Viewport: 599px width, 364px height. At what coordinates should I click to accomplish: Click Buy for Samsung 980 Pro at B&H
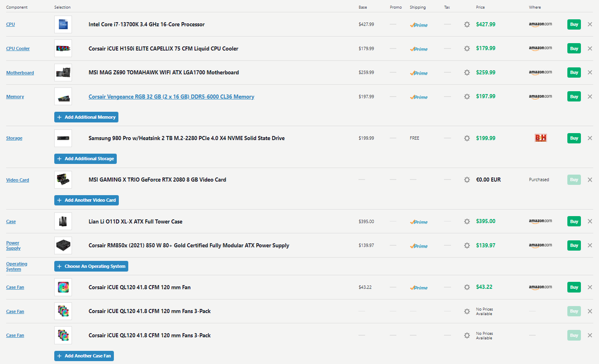574,138
